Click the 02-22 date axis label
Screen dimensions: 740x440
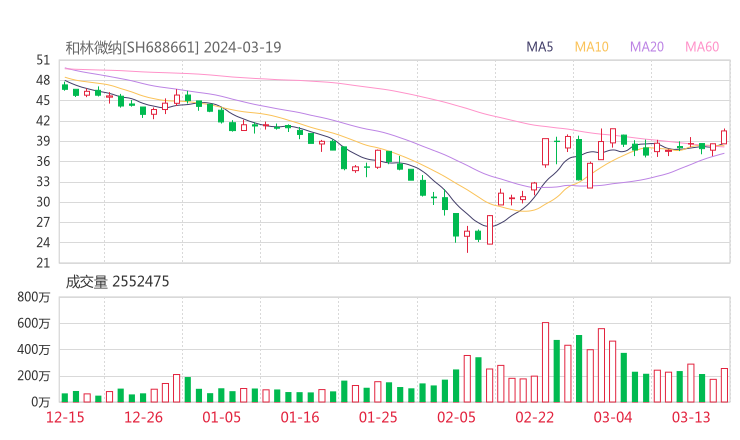pos(535,417)
